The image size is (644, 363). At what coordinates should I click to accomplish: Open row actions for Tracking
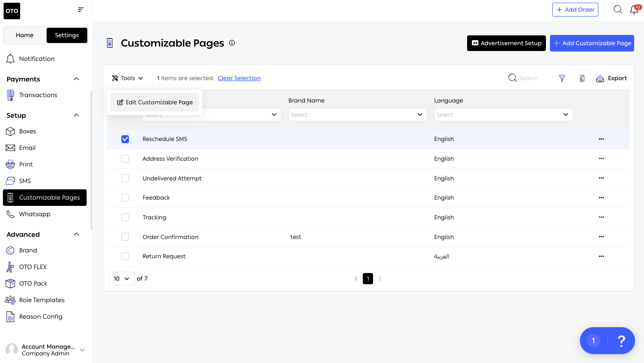tap(601, 218)
